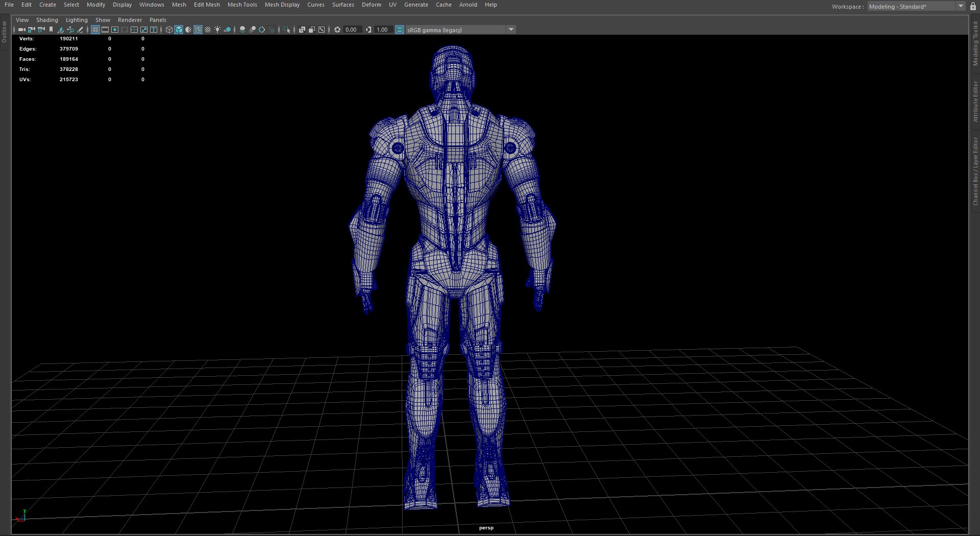Click the gamma value field 1.00
This screenshot has height=536, width=980.
click(x=383, y=30)
